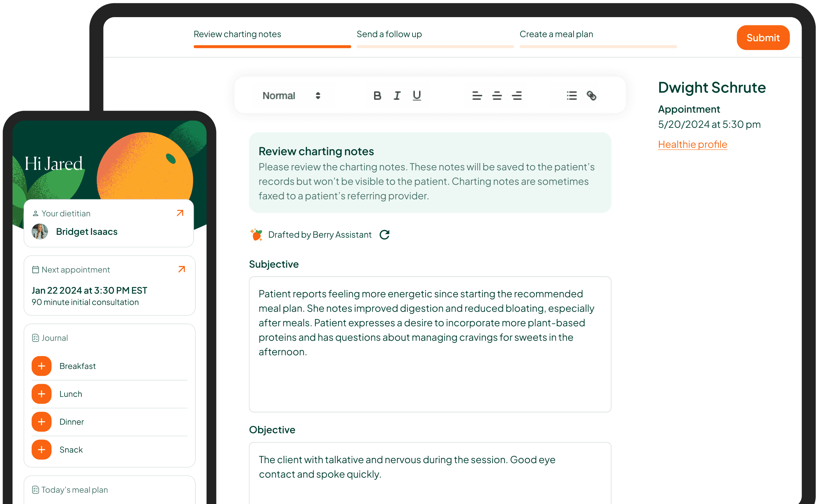
Task: Open the Healthie profile link
Action: tap(693, 145)
